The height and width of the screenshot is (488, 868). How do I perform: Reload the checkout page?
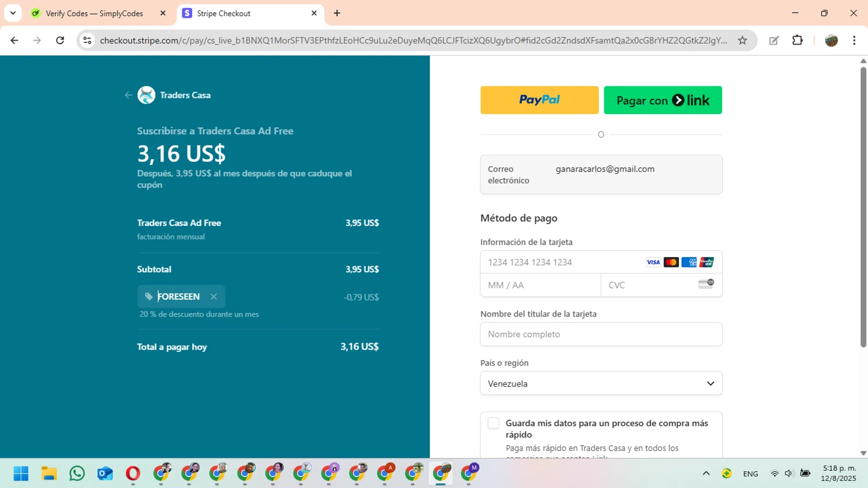click(60, 41)
